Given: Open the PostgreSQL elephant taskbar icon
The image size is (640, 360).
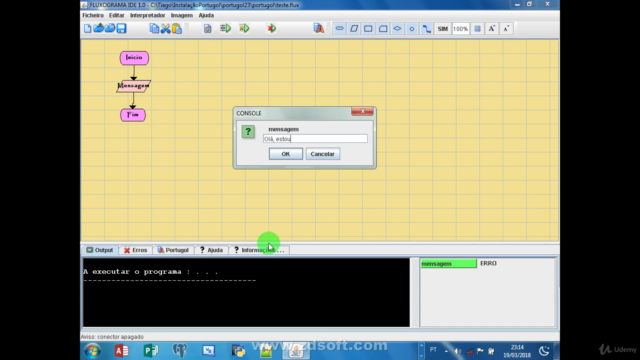Looking at the screenshot, I should pyautogui.click(x=180, y=351).
